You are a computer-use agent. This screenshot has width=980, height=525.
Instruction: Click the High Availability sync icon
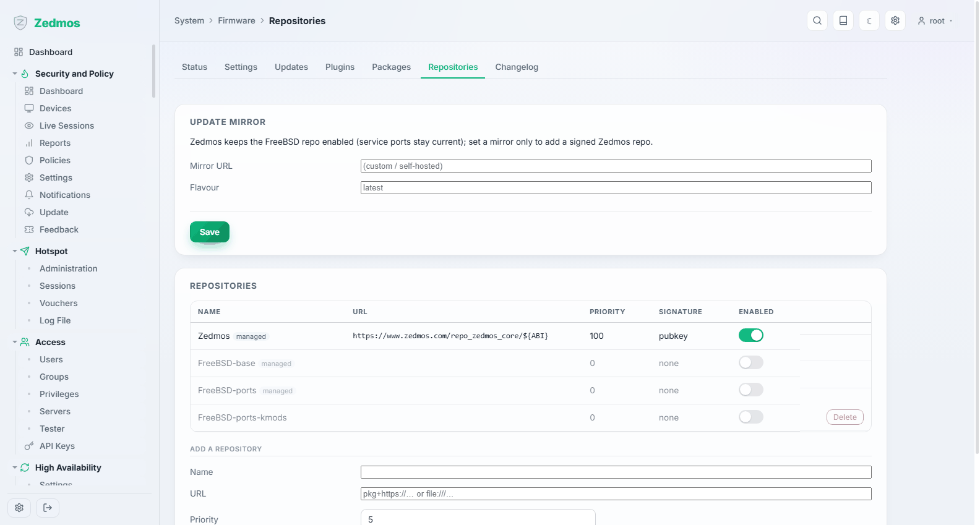(25, 467)
